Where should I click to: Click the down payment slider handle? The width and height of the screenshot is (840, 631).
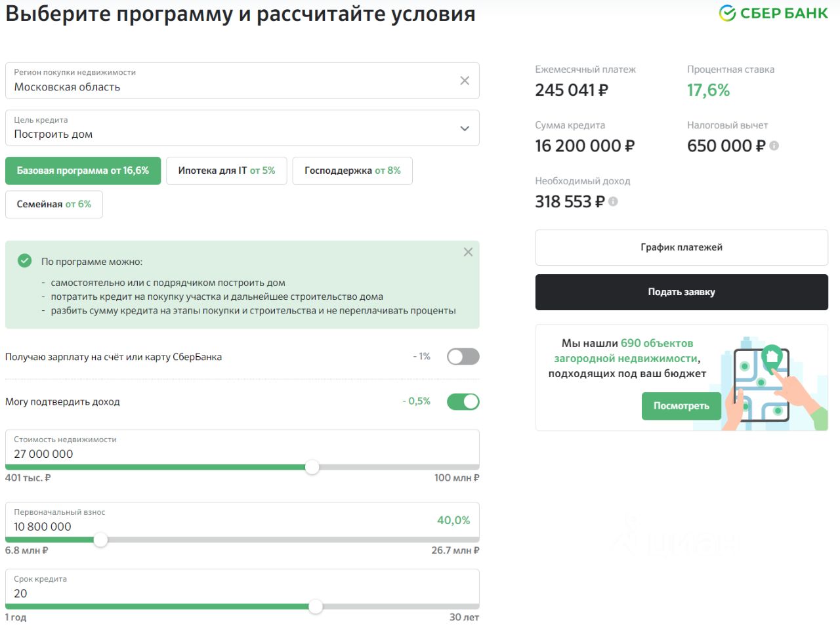(x=100, y=540)
